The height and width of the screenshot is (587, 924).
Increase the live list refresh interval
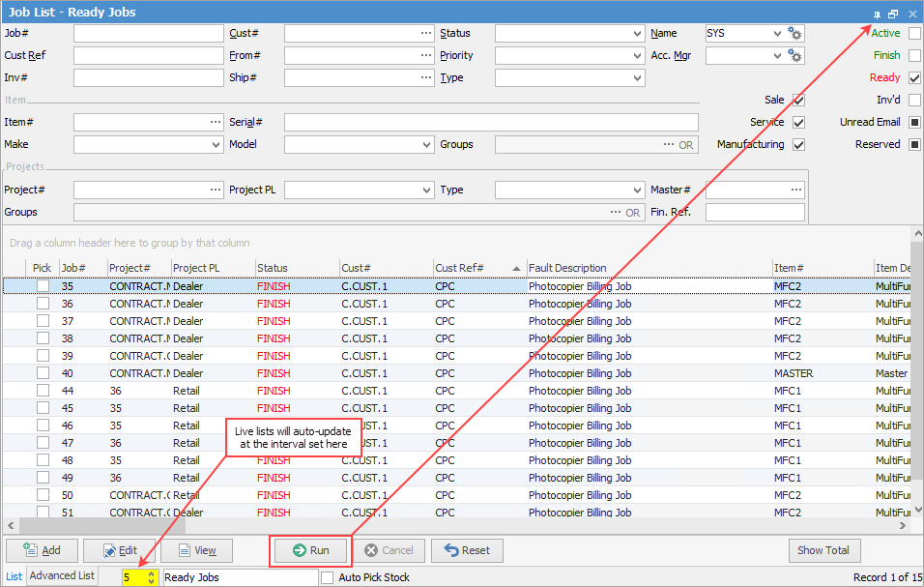point(151,573)
